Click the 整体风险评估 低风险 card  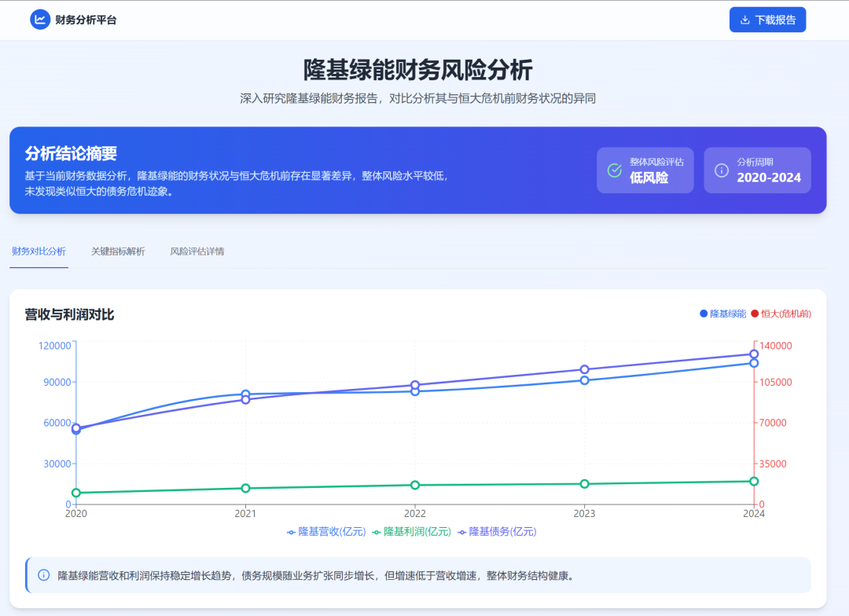[645, 170]
